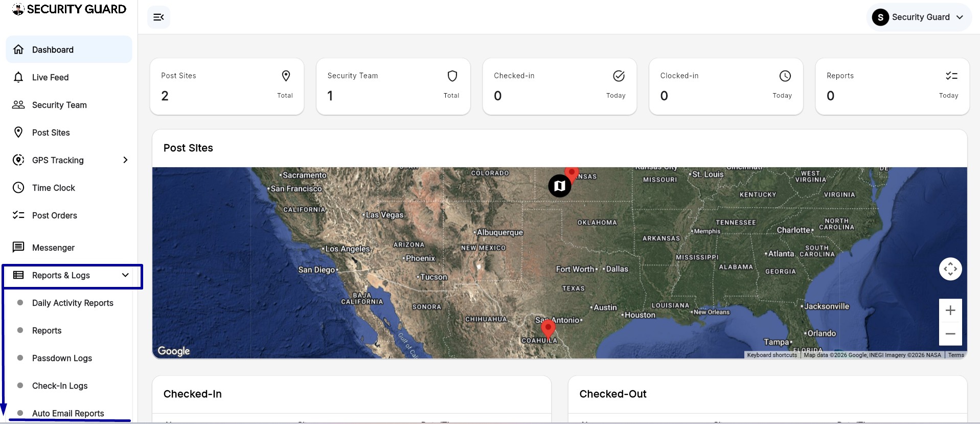
Task: Click the Post Orders checklist icon
Action: point(18,215)
